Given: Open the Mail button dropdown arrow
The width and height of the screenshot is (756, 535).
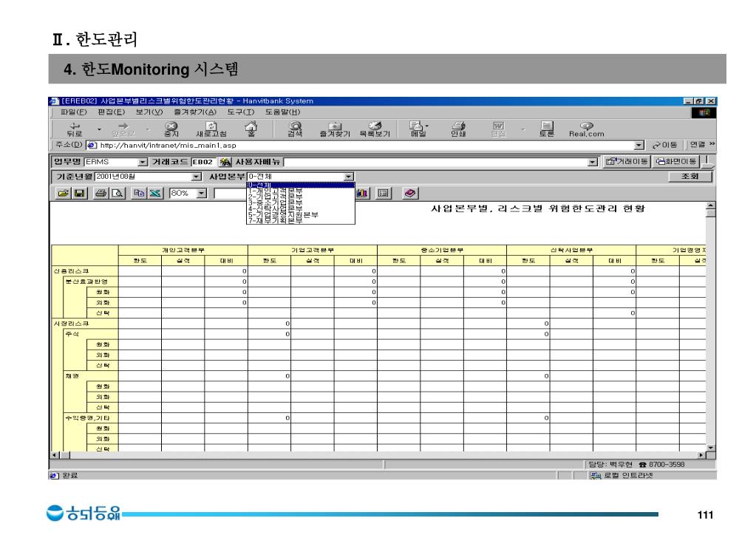Looking at the screenshot, I should 427,126.
